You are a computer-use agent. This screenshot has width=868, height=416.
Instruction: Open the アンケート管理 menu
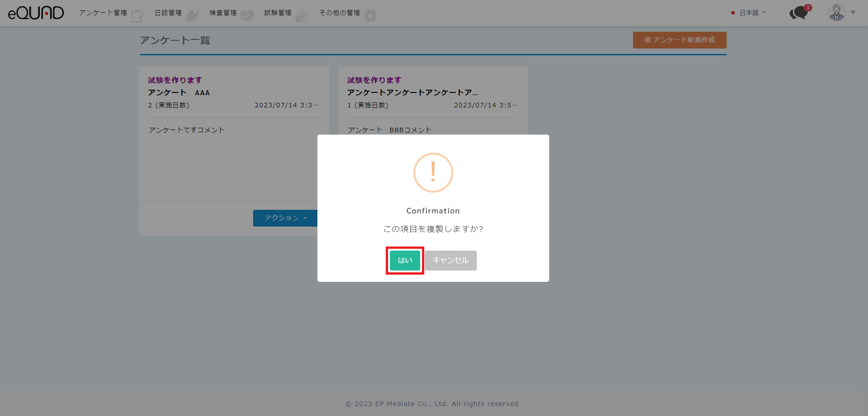tap(103, 13)
